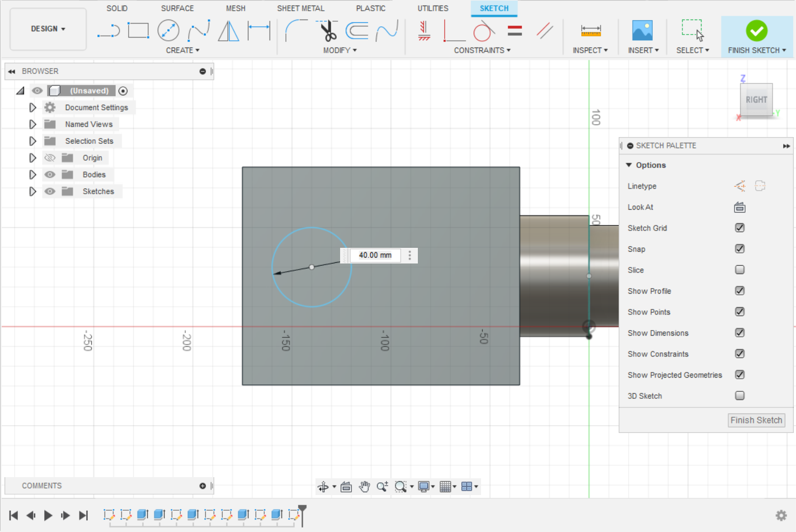The image size is (796, 532).
Task: Select the Circle tool in Create toolbar
Action: [x=169, y=31]
